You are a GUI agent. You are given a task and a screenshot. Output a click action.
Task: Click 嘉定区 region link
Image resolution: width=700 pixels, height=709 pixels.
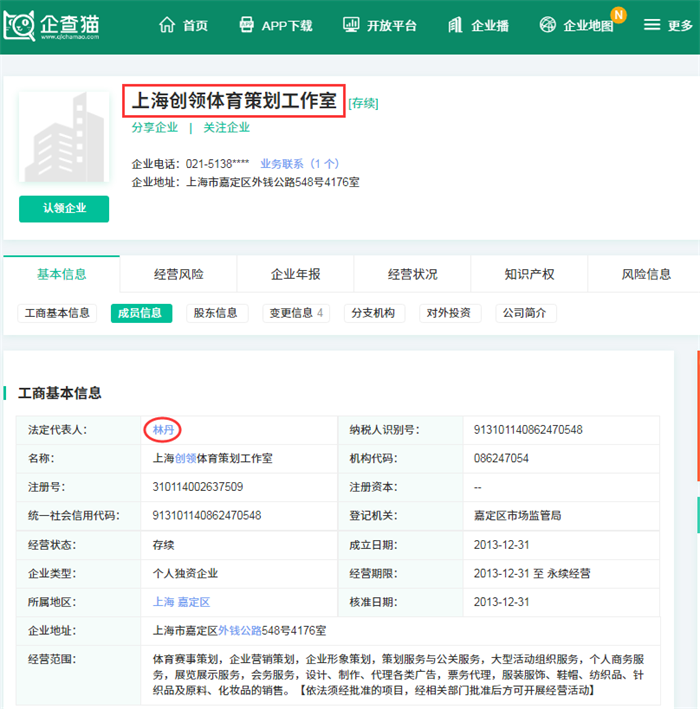click(x=194, y=602)
